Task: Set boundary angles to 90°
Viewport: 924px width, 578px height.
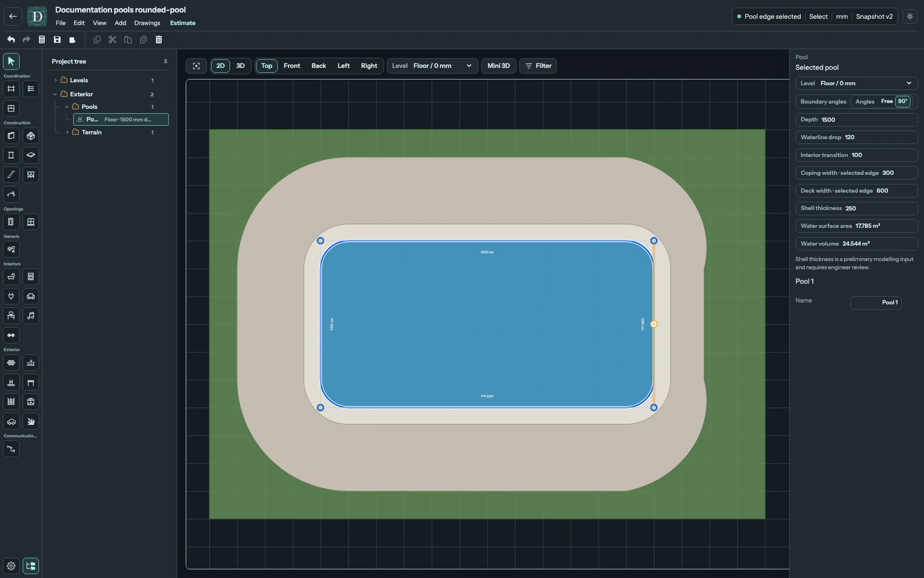Action: [902, 102]
